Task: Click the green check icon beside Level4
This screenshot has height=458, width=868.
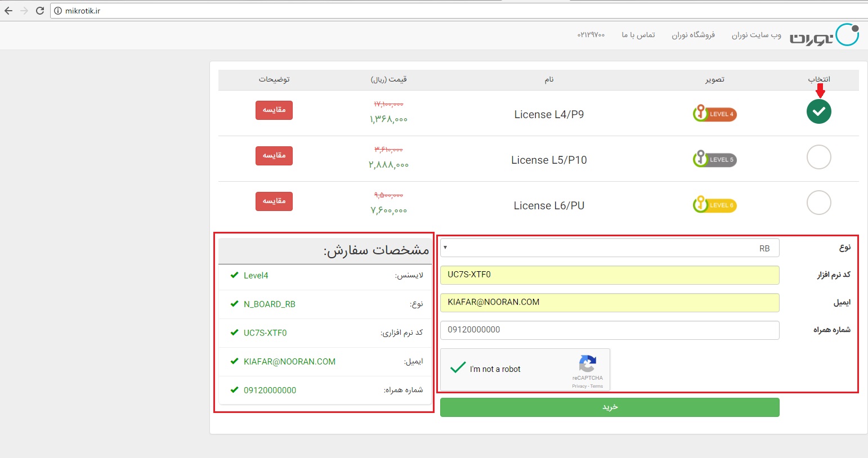Action: tap(234, 275)
